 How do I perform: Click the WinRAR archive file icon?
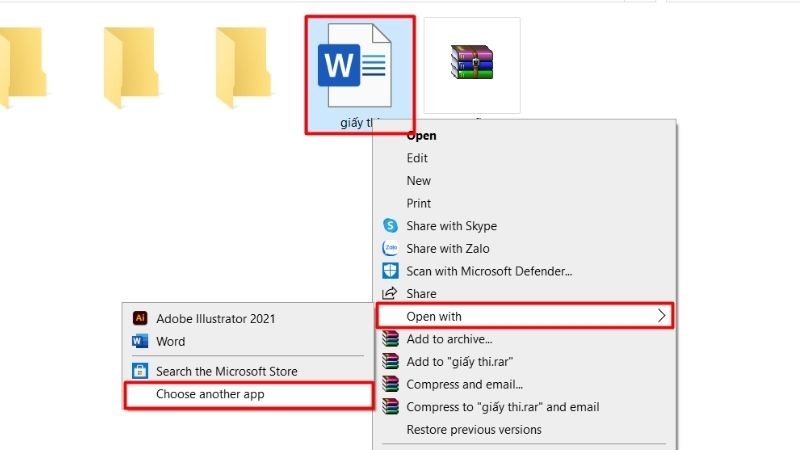tap(472, 65)
